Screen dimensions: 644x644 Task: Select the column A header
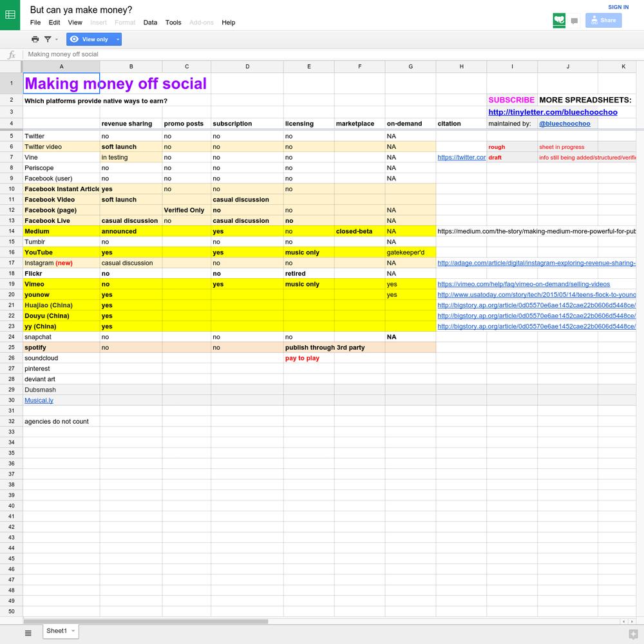tap(61, 66)
